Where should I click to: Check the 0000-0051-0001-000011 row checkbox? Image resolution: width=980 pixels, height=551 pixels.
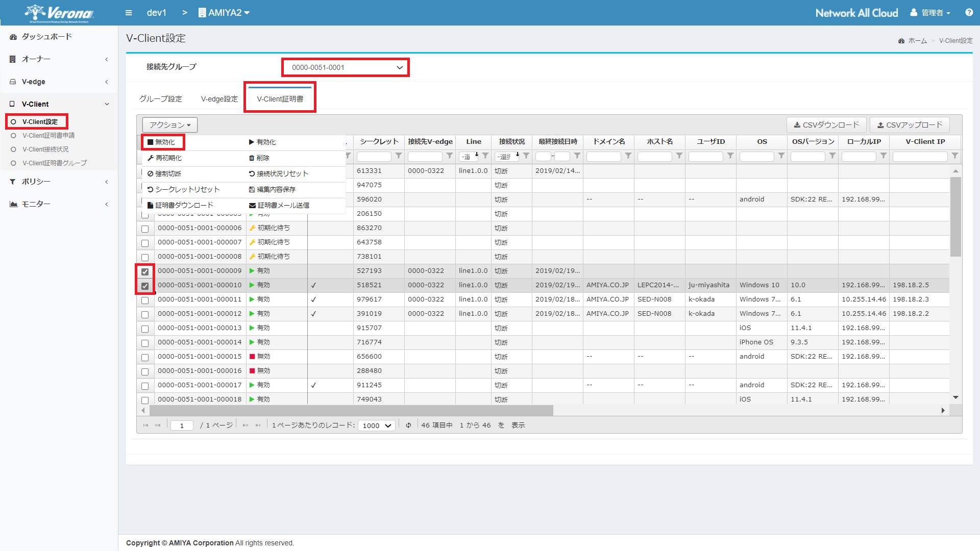(x=145, y=300)
